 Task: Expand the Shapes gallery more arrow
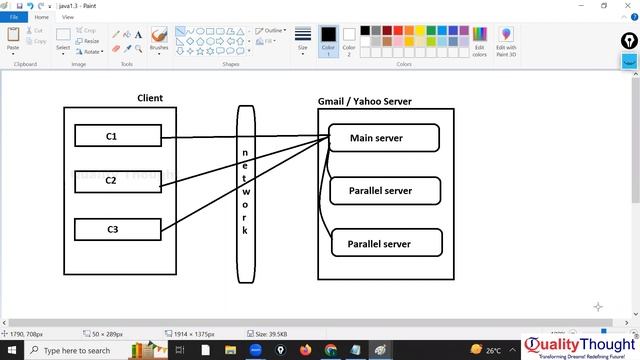coord(249,51)
